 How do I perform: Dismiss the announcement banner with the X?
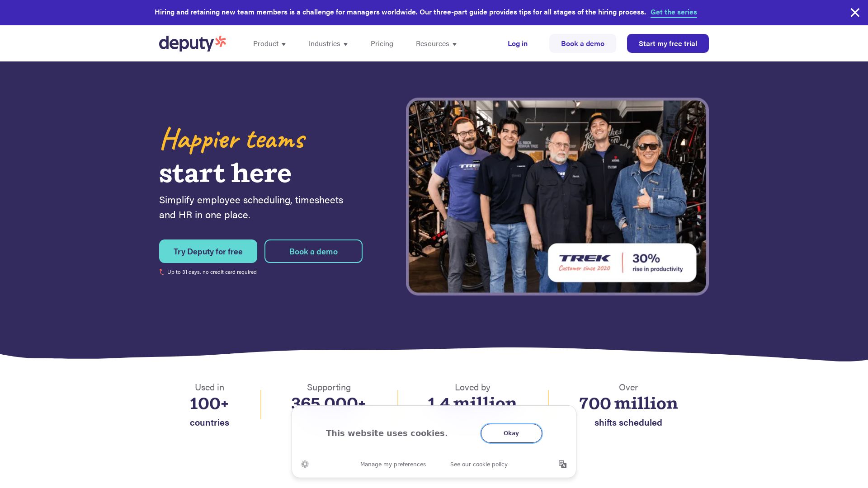(855, 13)
